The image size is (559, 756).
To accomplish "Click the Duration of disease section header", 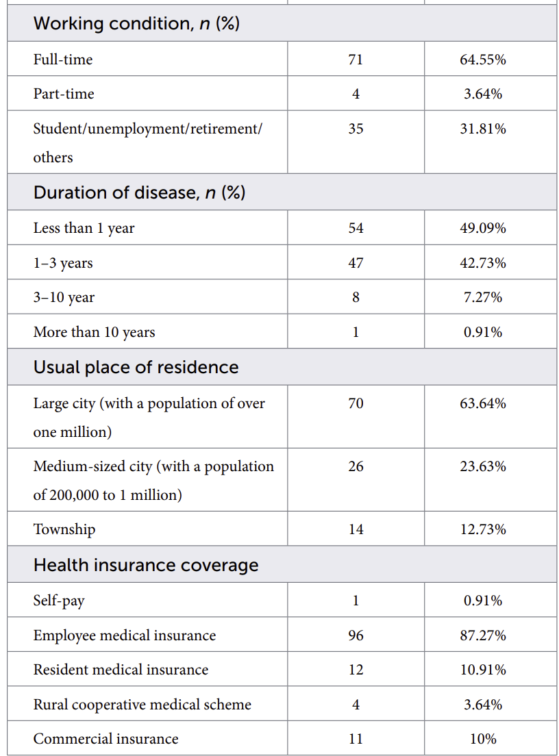I will pyautogui.click(x=139, y=192).
